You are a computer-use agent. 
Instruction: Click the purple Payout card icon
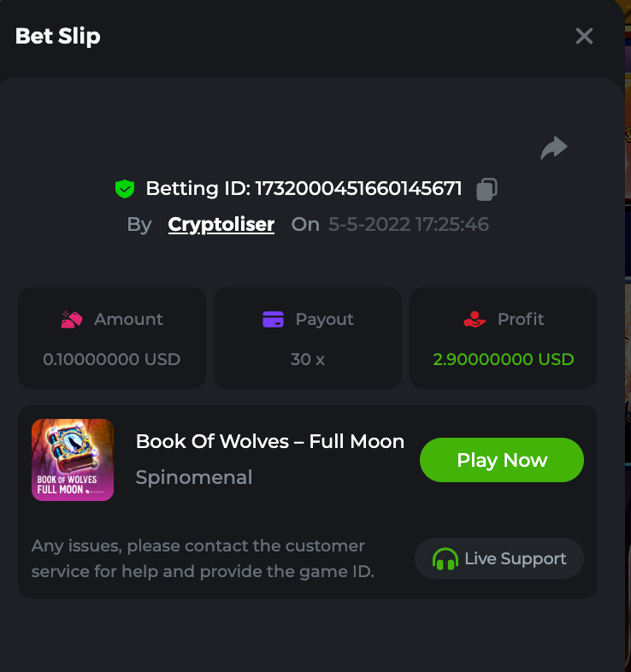[x=273, y=320]
